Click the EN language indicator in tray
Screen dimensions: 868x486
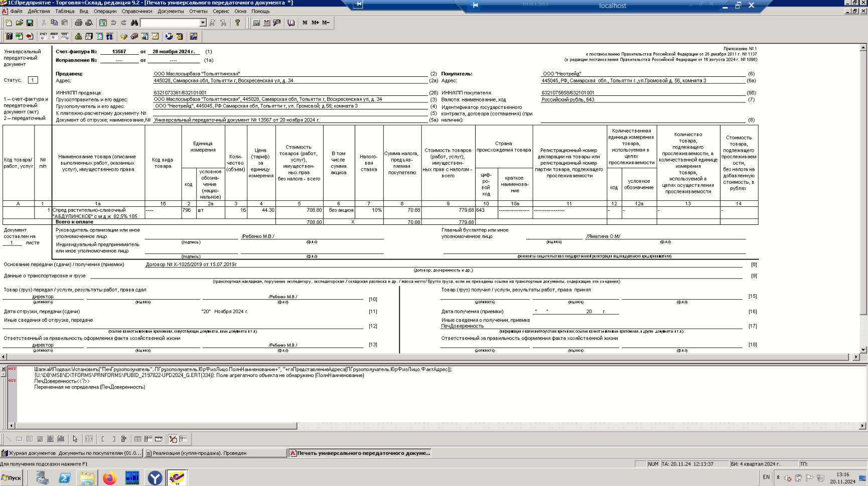[x=766, y=477]
